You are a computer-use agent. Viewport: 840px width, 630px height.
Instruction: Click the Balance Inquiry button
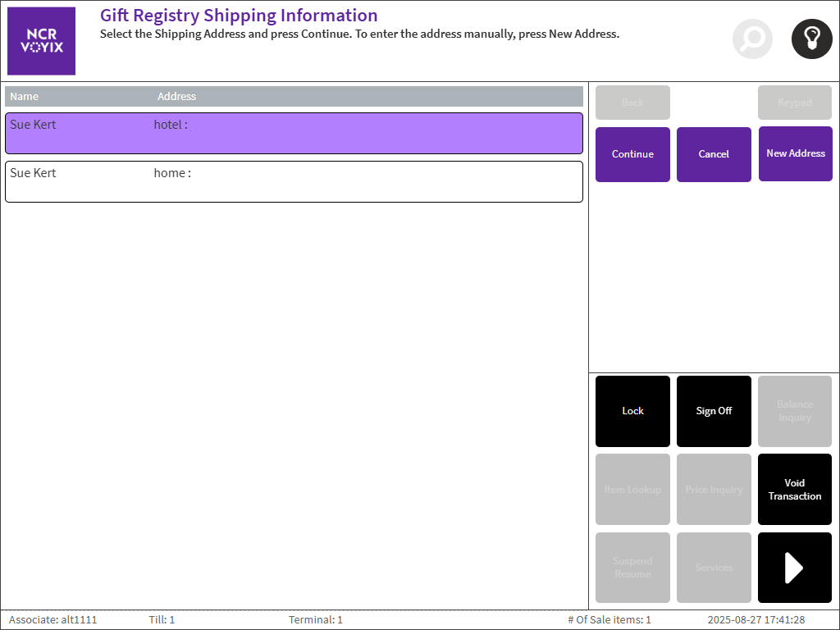click(794, 411)
